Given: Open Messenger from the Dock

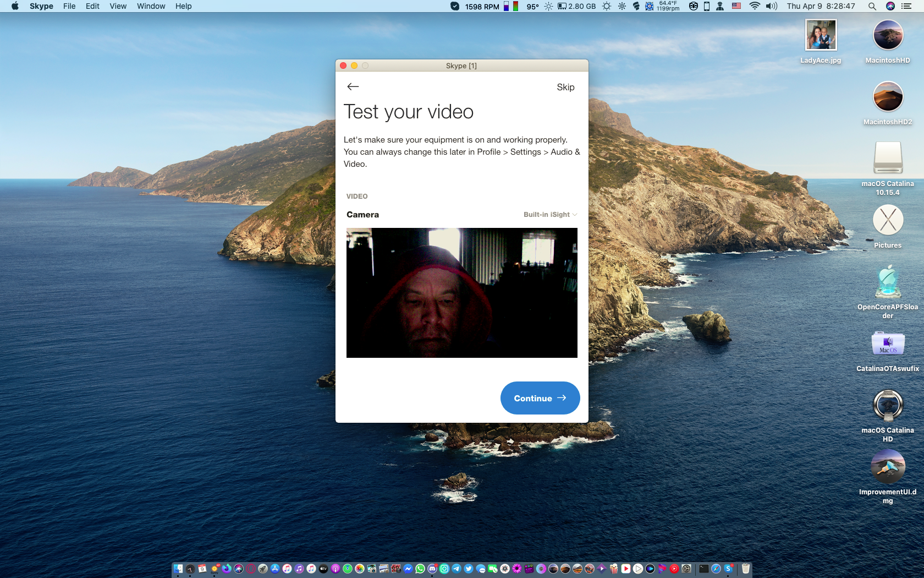Looking at the screenshot, I should [408, 569].
